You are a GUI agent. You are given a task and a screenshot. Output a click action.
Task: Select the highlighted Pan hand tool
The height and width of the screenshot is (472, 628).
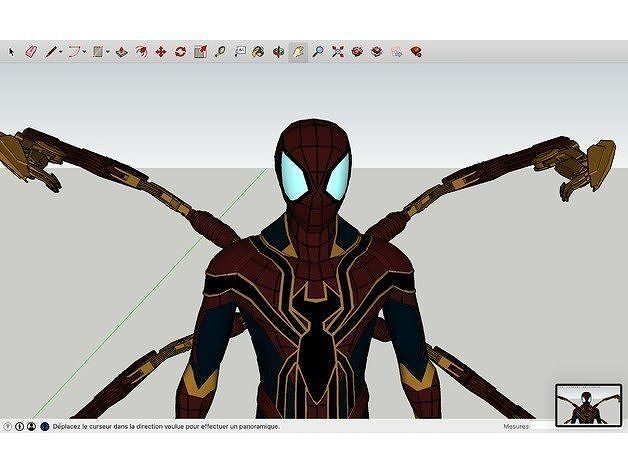point(298,52)
